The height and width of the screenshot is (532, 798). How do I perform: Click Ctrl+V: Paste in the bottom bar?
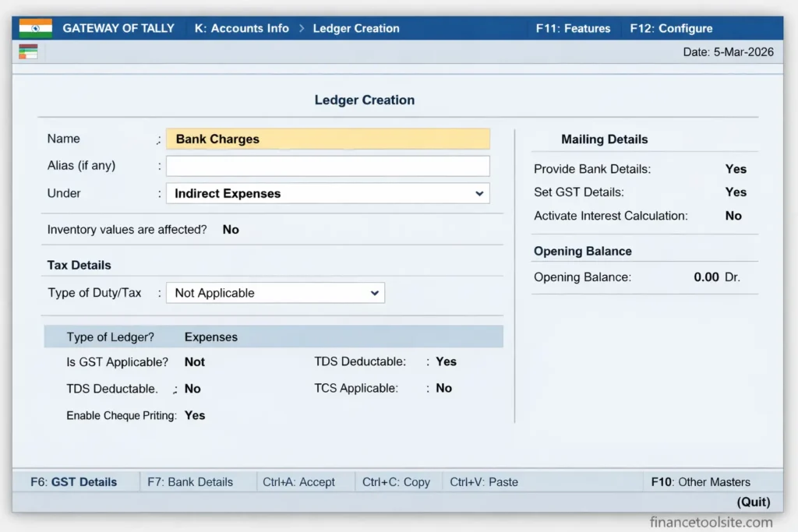click(483, 481)
